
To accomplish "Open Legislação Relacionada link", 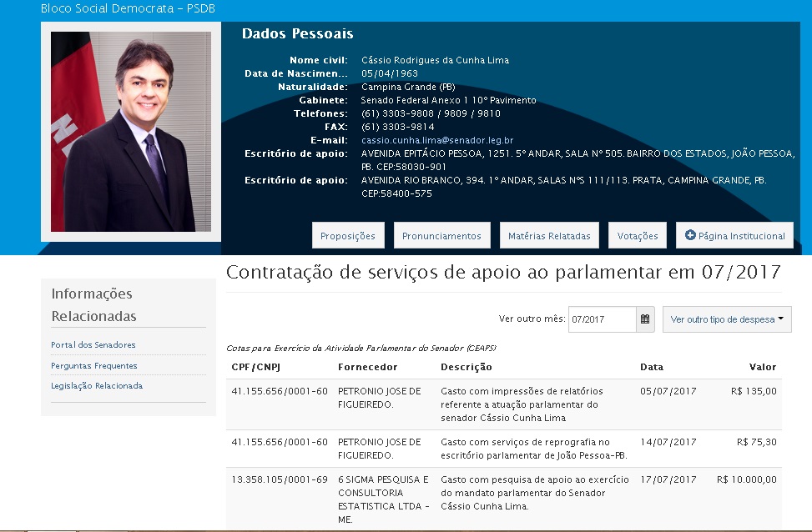I will (x=97, y=386).
